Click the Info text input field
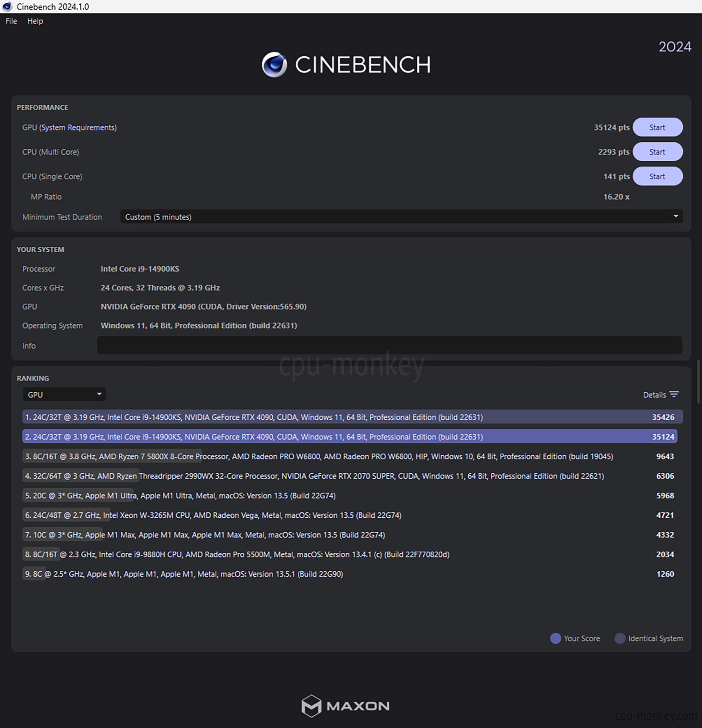The width and height of the screenshot is (702, 728). click(389, 345)
